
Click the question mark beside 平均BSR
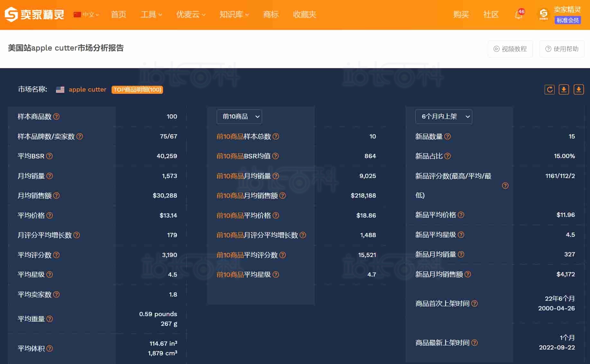[x=50, y=156]
